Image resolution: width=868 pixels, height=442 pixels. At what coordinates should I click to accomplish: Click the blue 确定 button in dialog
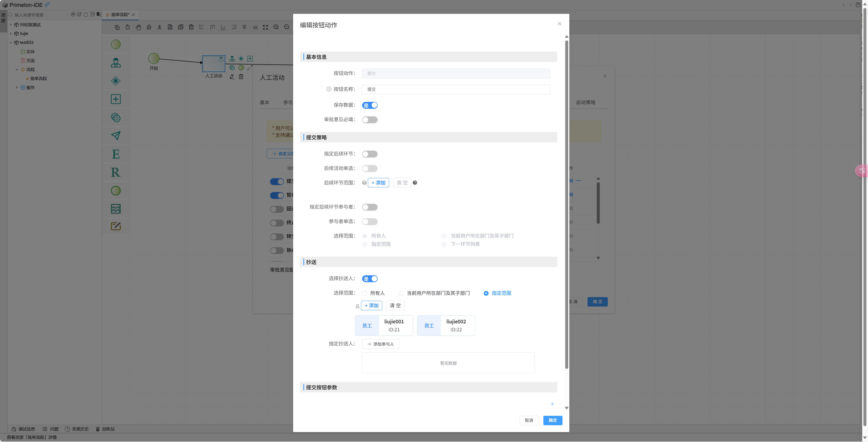click(x=552, y=420)
